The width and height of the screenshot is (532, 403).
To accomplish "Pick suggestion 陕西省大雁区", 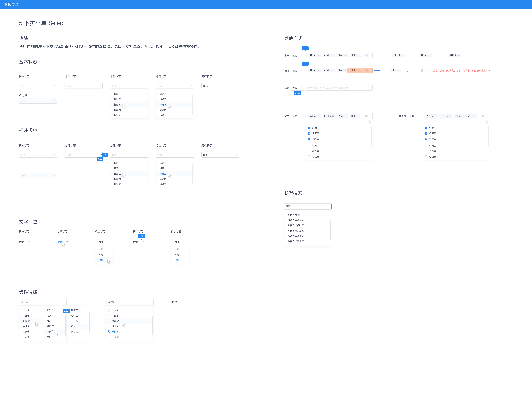I will point(295,215).
